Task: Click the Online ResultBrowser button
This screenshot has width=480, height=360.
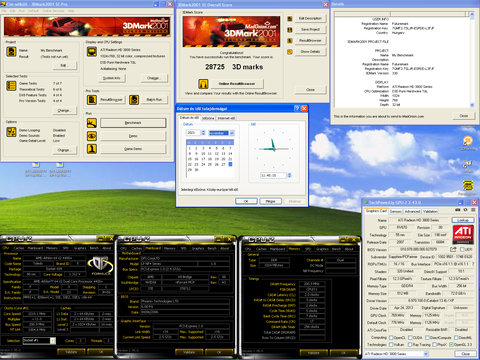Action: [237, 84]
